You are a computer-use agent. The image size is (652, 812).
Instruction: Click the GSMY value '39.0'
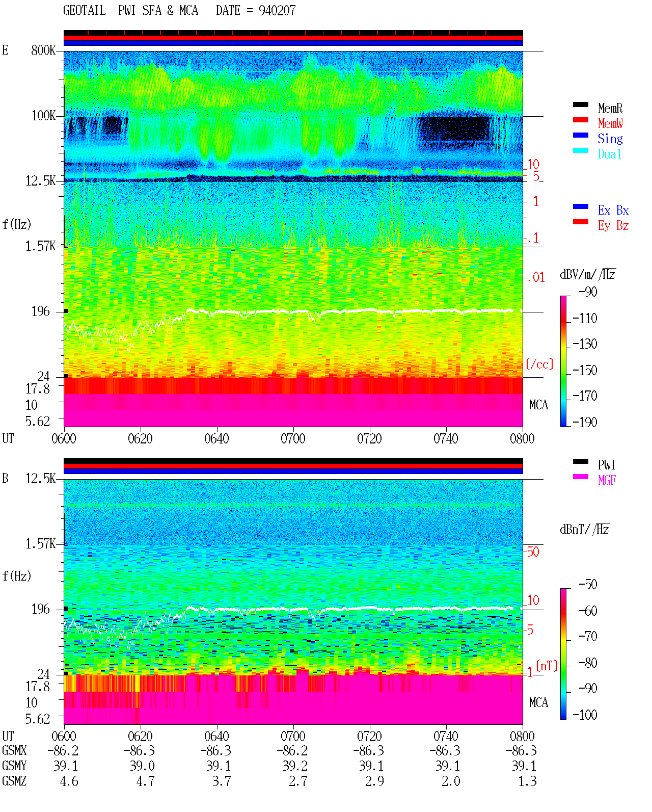pos(142,766)
